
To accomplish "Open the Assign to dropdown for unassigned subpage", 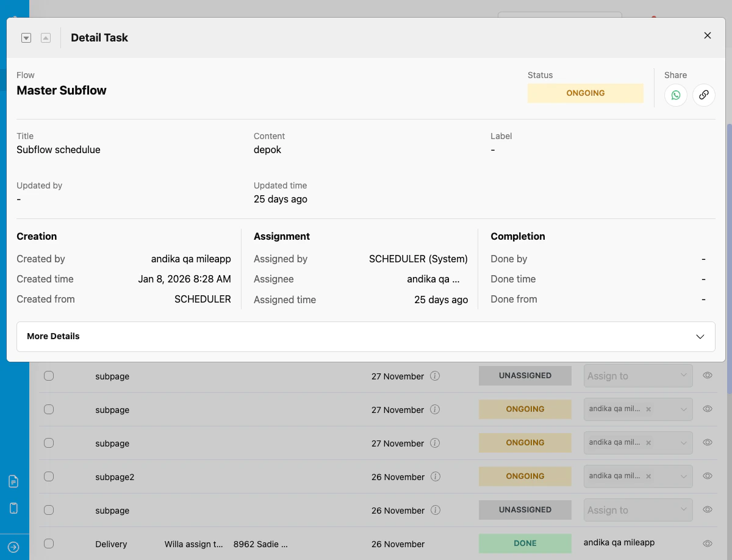I will pos(637,376).
